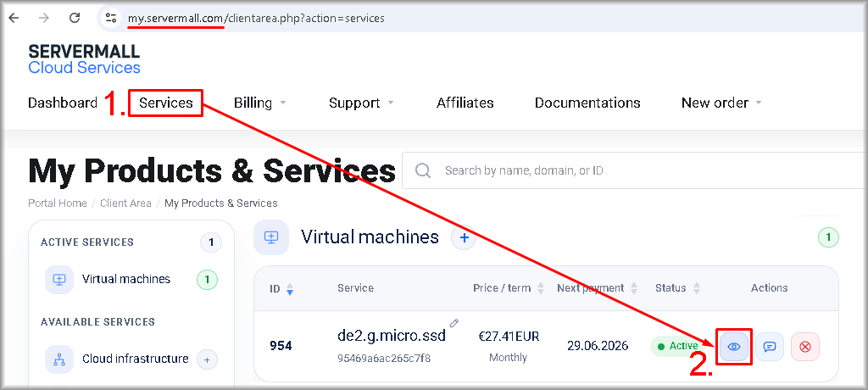Image resolution: width=868 pixels, height=390 pixels.
Task: Open support ticket chat icon for service
Action: [770, 347]
